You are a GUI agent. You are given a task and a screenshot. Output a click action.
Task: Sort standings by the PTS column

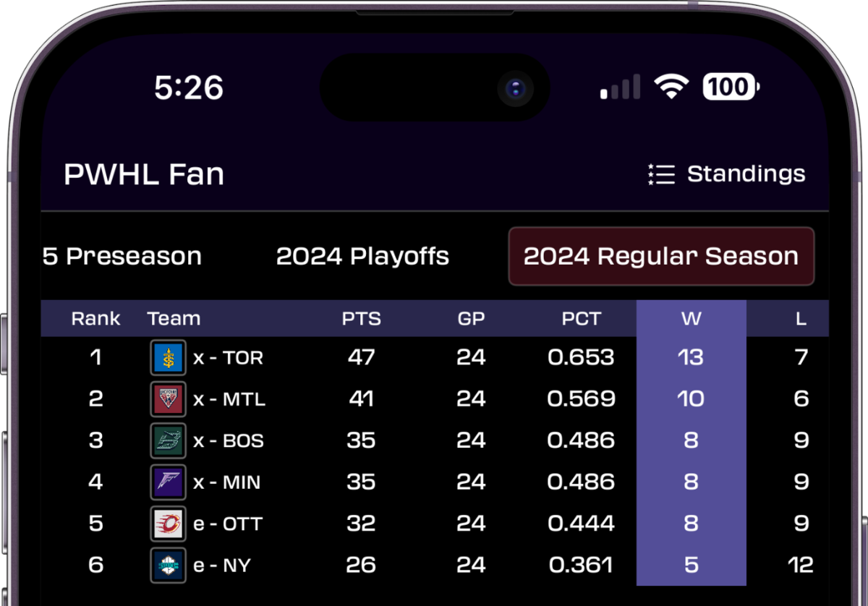[362, 318]
